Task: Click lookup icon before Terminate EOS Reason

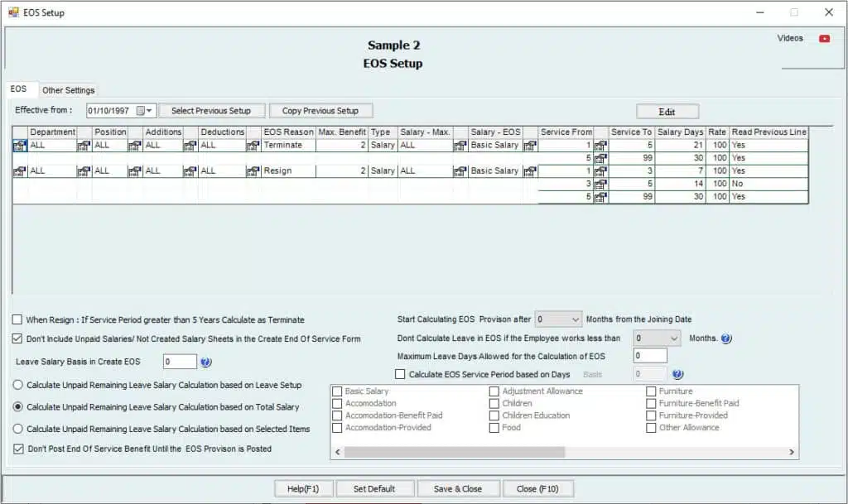Action: click(x=253, y=146)
